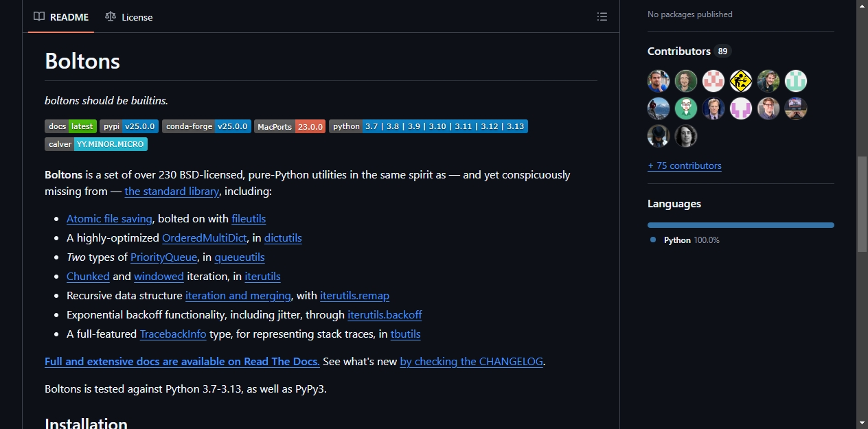
Task: Open the Read The Docs full docs link
Action: pos(182,362)
